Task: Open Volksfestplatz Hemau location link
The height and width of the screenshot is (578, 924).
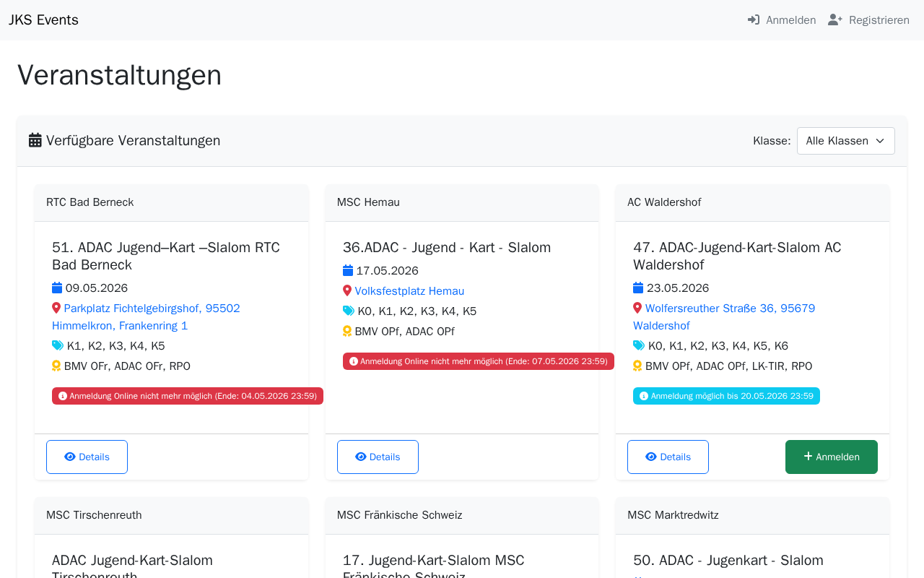Action: point(409,290)
